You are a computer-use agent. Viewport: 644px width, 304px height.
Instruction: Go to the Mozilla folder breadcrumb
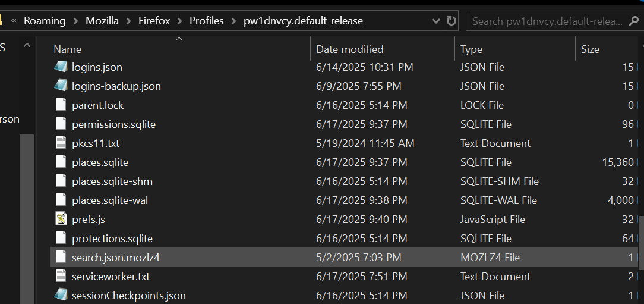tap(102, 21)
